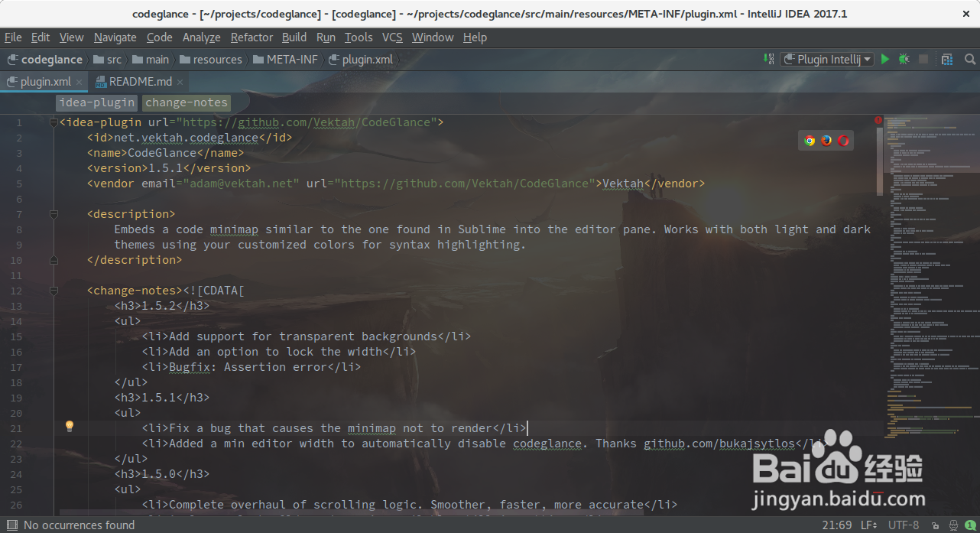Image resolution: width=980 pixels, height=533 pixels.
Task: Open the Build menu
Action: [294, 37]
